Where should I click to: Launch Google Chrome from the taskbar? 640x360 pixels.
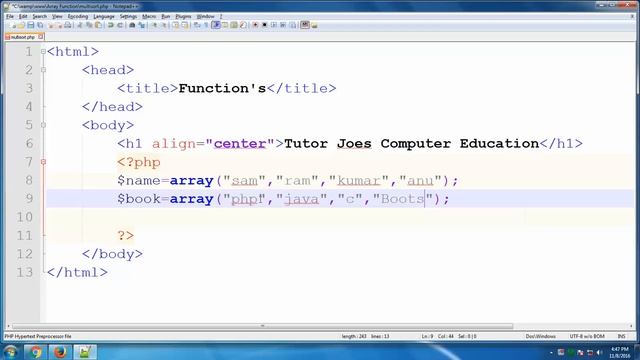36,352
